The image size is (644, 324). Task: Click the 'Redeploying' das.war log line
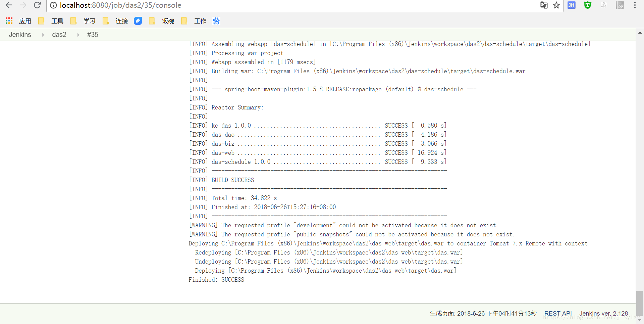[329, 252]
